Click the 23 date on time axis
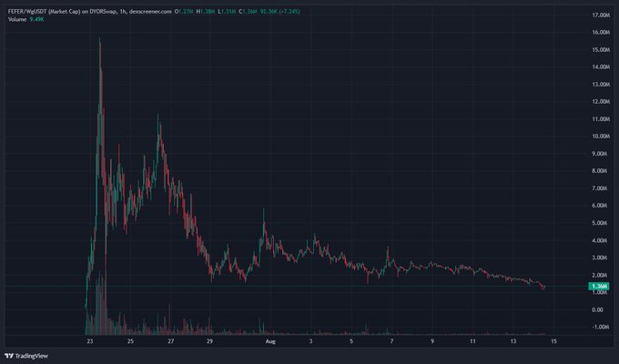619x364 pixels. 90,341
